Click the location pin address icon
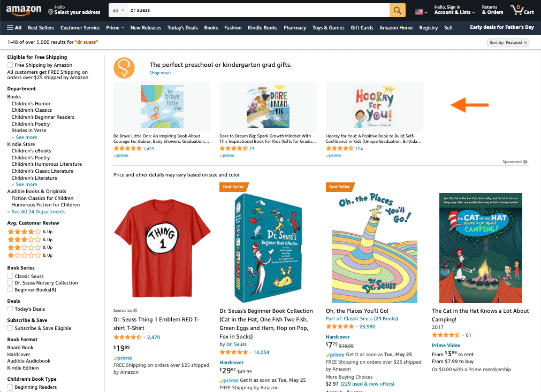This screenshot has width=541, height=392. click(x=51, y=12)
